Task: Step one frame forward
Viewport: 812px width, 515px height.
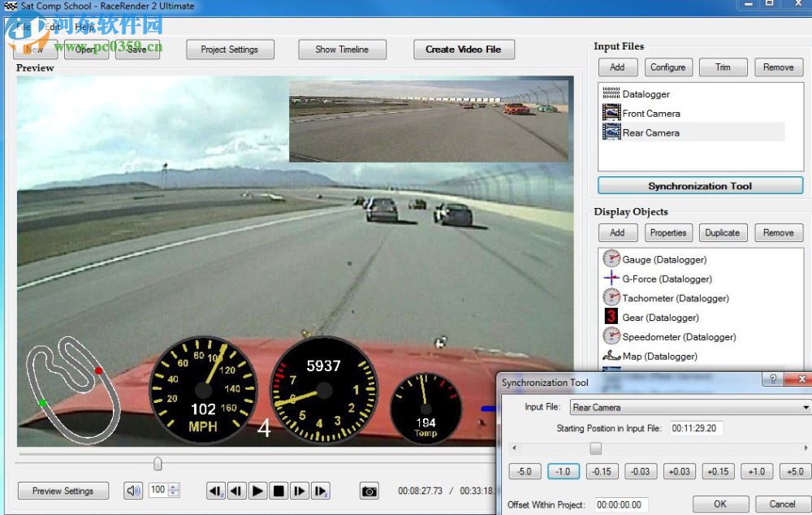Action: (x=300, y=491)
